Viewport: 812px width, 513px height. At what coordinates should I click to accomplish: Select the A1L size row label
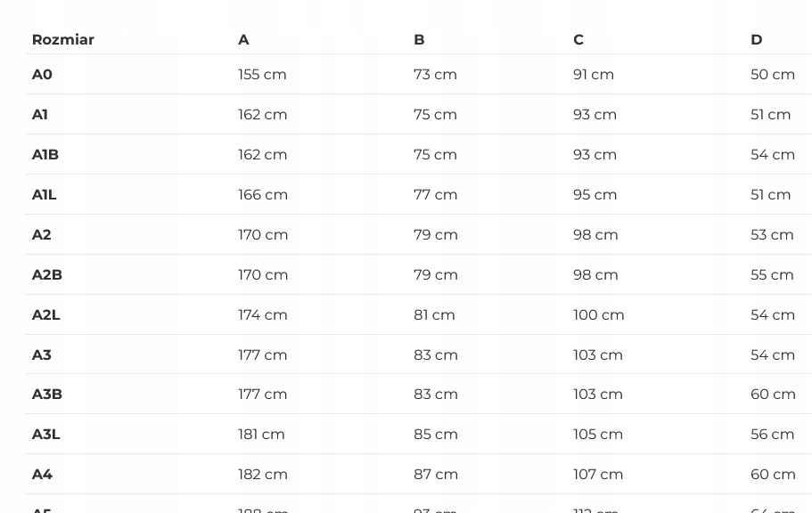[x=45, y=194]
